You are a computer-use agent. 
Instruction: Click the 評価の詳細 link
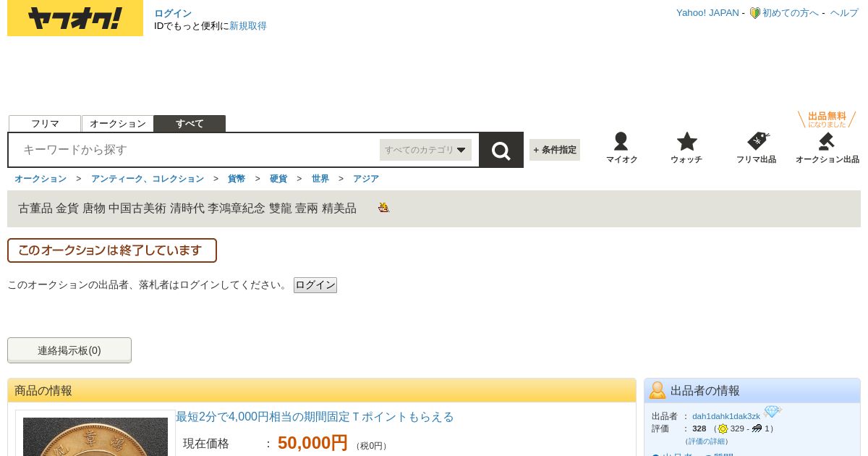point(707,441)
